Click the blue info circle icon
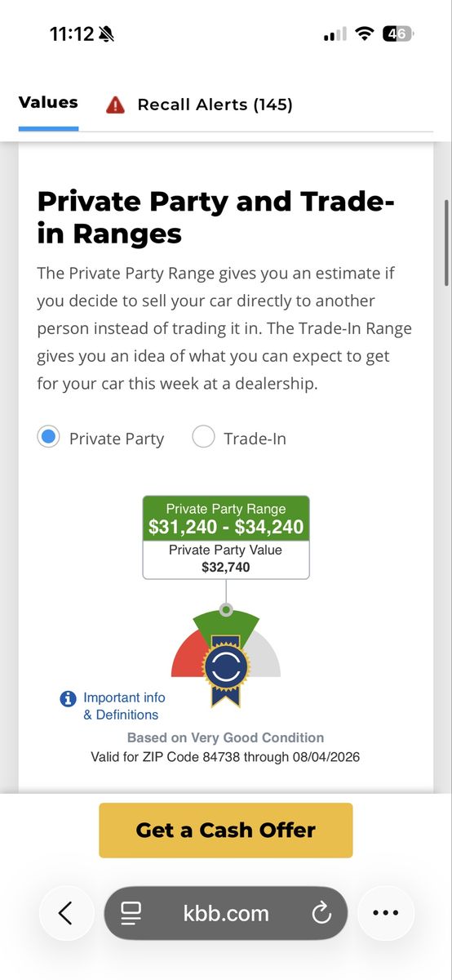 click(69, 699)
